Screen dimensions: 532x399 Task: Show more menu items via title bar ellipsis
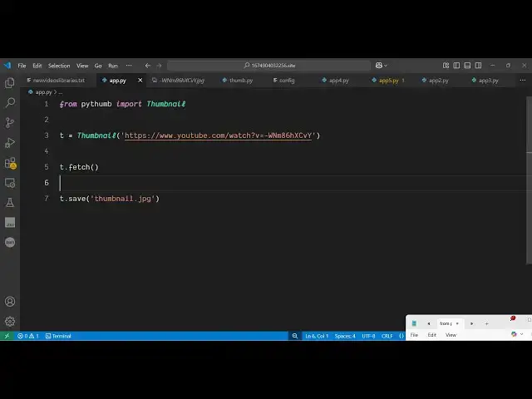129,66
